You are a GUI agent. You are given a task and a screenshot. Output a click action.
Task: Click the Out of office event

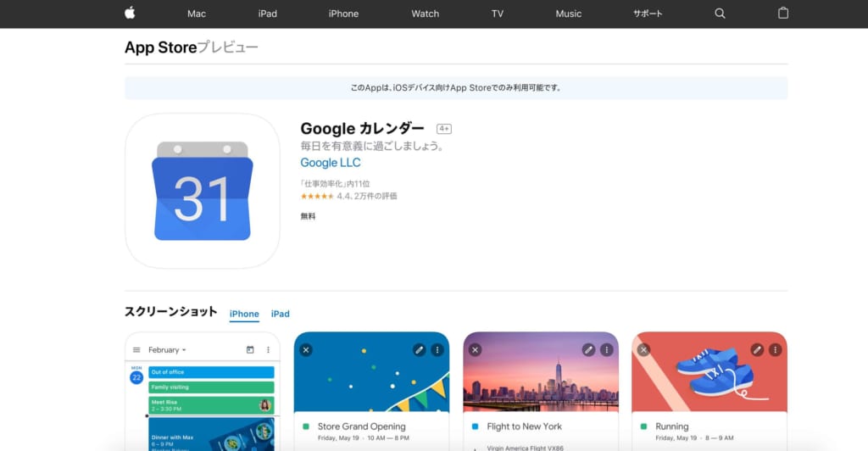pyautogui.click(x=211, y=372)
